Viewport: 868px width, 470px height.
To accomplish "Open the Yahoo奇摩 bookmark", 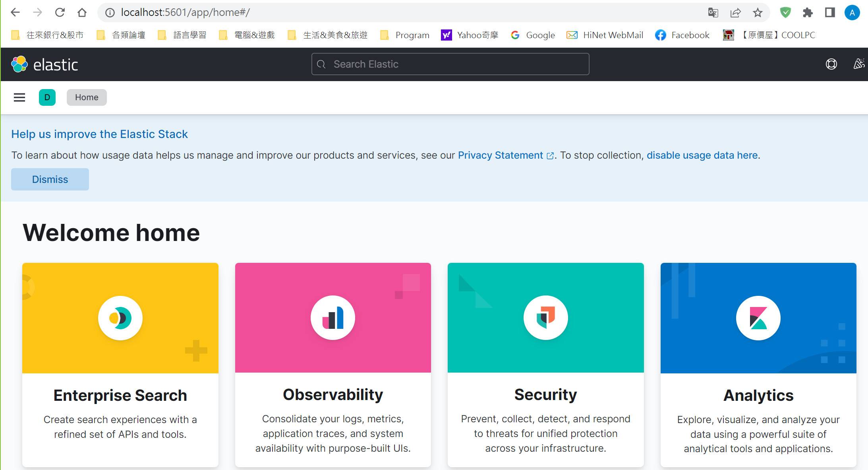I will click(470, 35).
